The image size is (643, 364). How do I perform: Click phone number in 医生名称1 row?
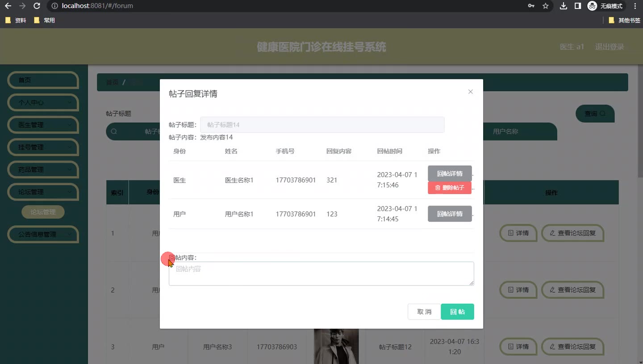coord(296,180)
